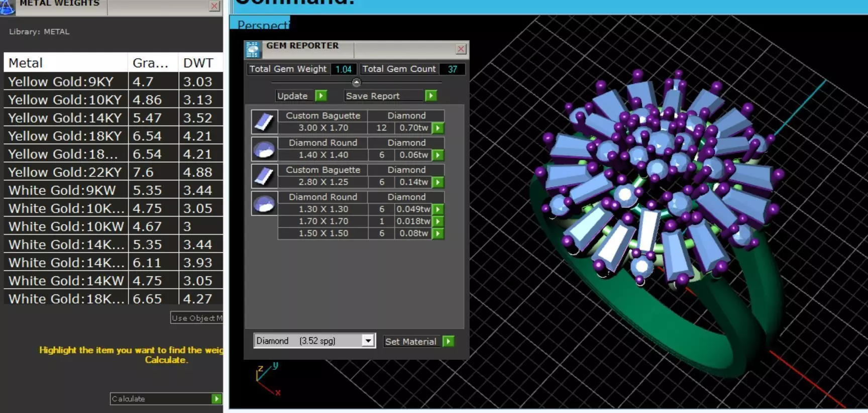Click the 1.50 X 1.50 size cell
The image size is (868, 413).
coord(323,233)
